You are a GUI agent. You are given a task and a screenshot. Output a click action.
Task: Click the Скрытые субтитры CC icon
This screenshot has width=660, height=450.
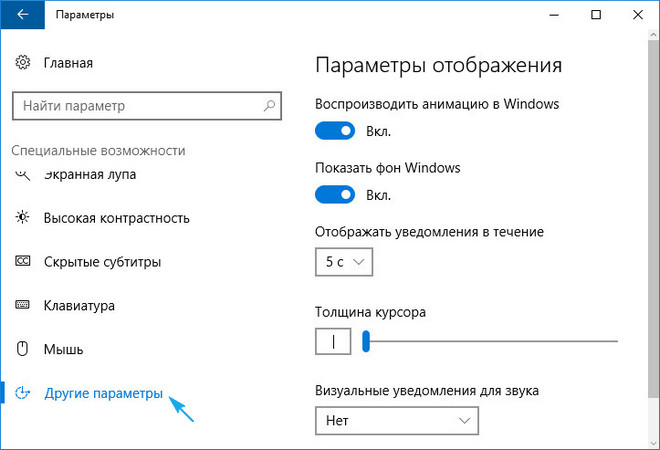pyautogui.click(x=23, y=262)
